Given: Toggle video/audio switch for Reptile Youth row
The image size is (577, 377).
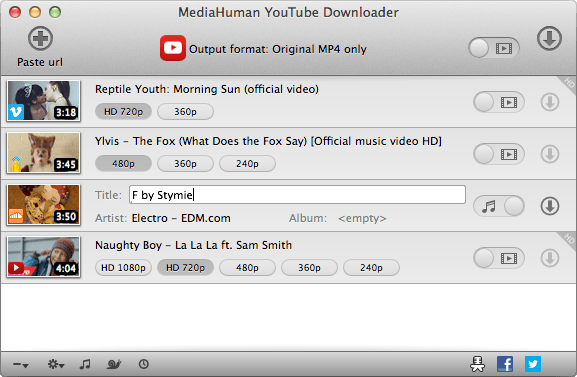Looking at the screenshot, I should pos(499,102).
